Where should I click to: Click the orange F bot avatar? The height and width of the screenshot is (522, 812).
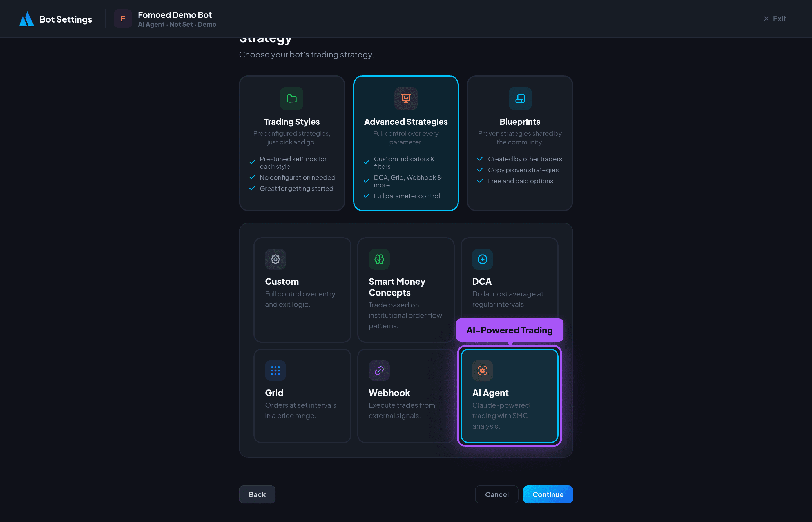pyautogui.click(x=123, y=19)
